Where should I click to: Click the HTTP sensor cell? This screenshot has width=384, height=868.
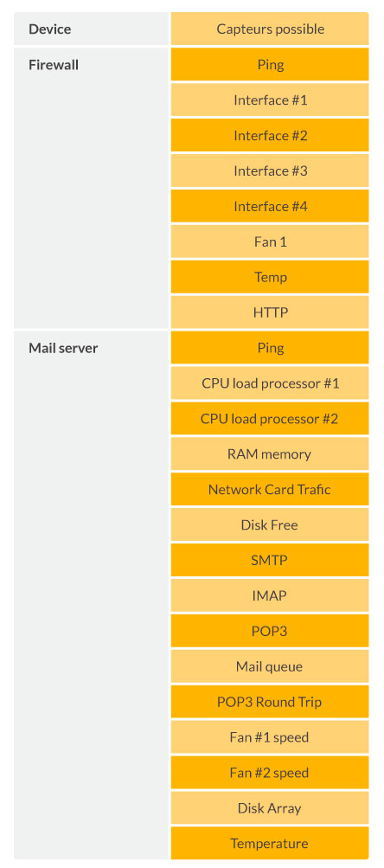(x=270, y=312)
